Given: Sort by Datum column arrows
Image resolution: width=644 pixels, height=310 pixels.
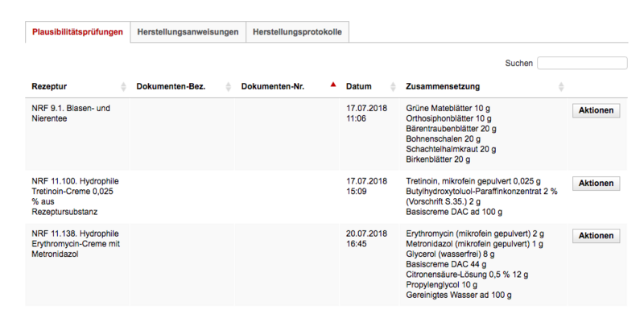Looking at the screenshot, I should (x=393, y=87).
